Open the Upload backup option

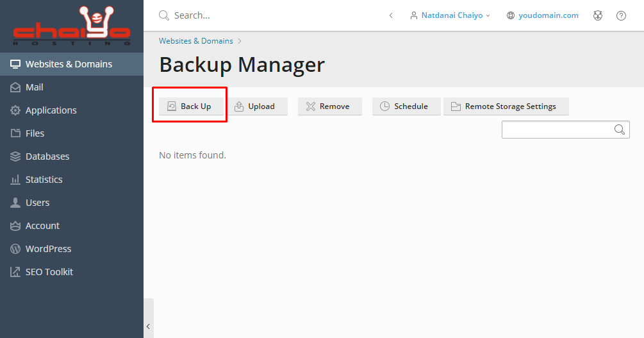(x=258, y=106)
